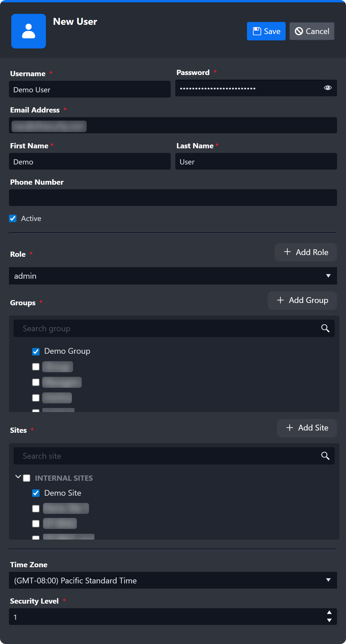Cancel creating the new user
The image size is (346, 644).
coord(312,31)
